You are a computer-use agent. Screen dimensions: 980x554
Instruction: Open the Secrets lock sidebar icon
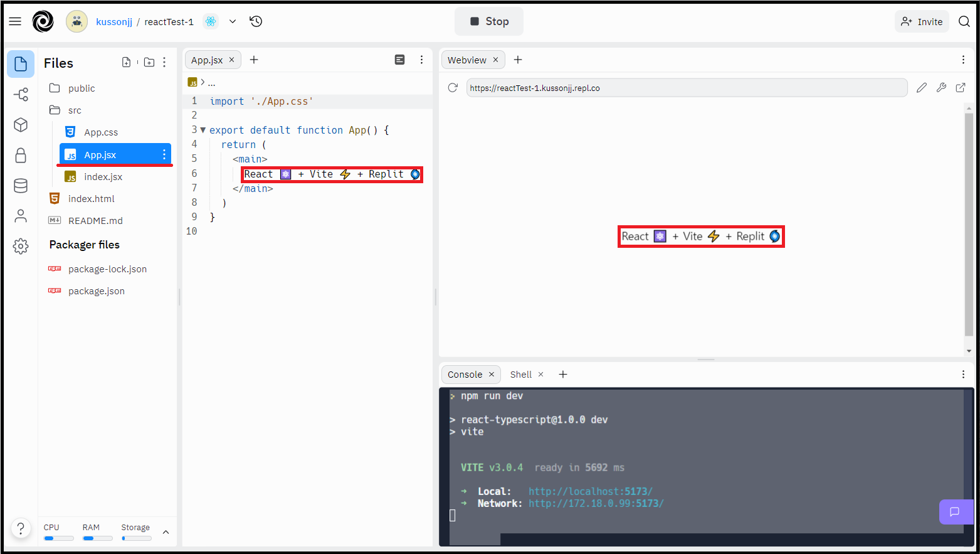point(21,155)
